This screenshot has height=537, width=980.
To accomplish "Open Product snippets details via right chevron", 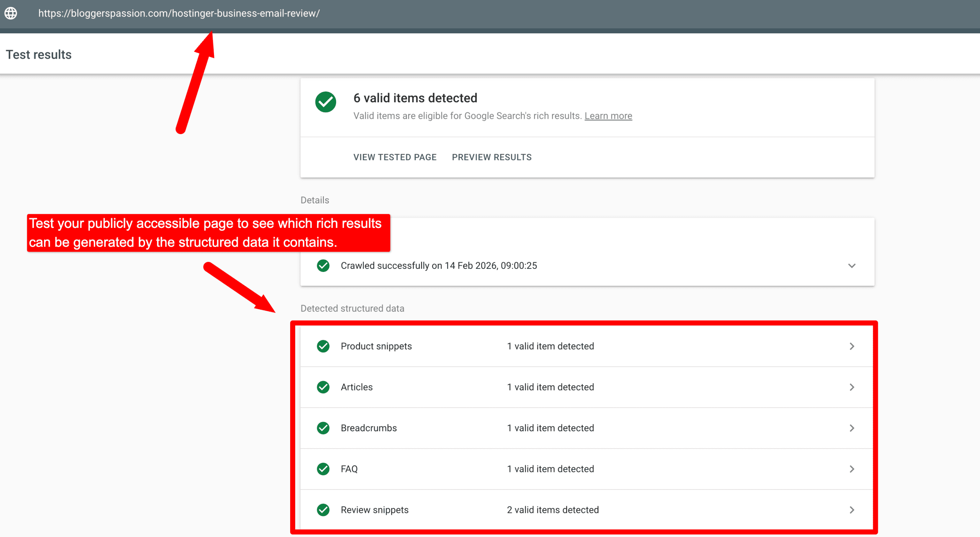I will click(x=852, y=346).
